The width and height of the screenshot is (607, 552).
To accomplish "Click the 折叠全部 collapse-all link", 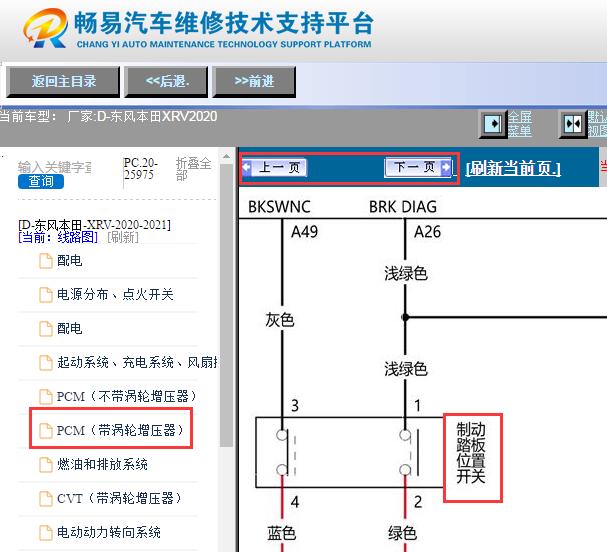I will click(x=194, y=169).
